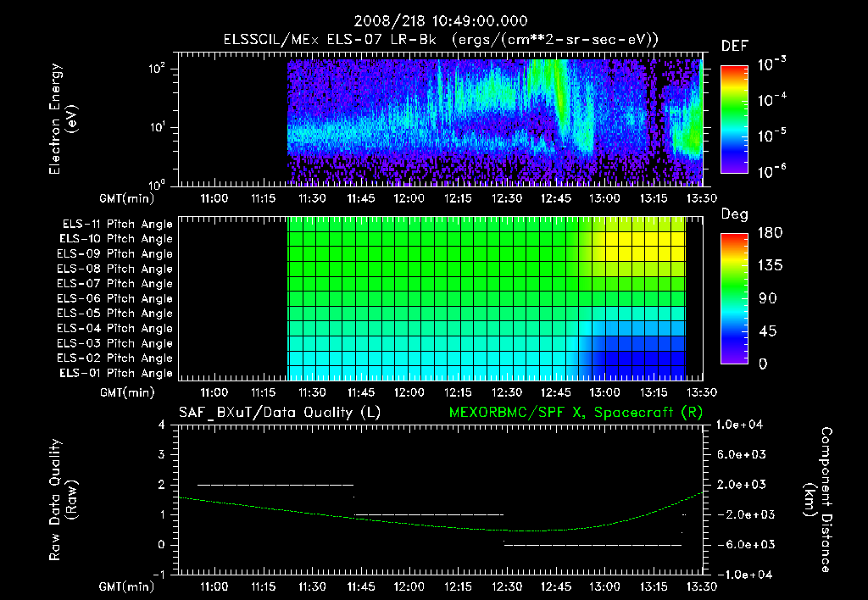
Task: Click the -1 tick on Raw Data Quality axis
Action: [159, 574]
